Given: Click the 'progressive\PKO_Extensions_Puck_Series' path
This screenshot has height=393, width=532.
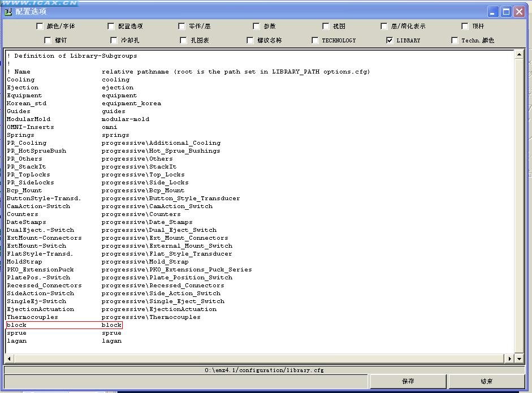Looking at the screenshot, I should pos(177,270).
